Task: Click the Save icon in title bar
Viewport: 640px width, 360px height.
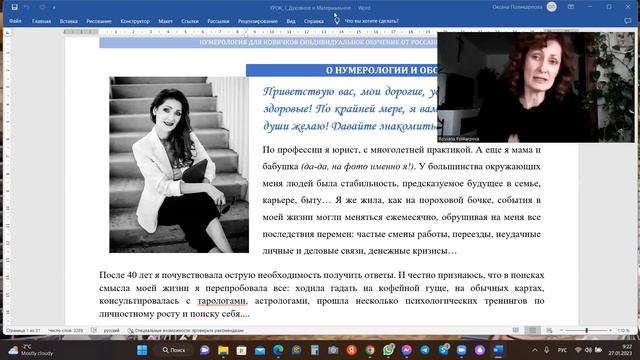Action: (15, 7)
